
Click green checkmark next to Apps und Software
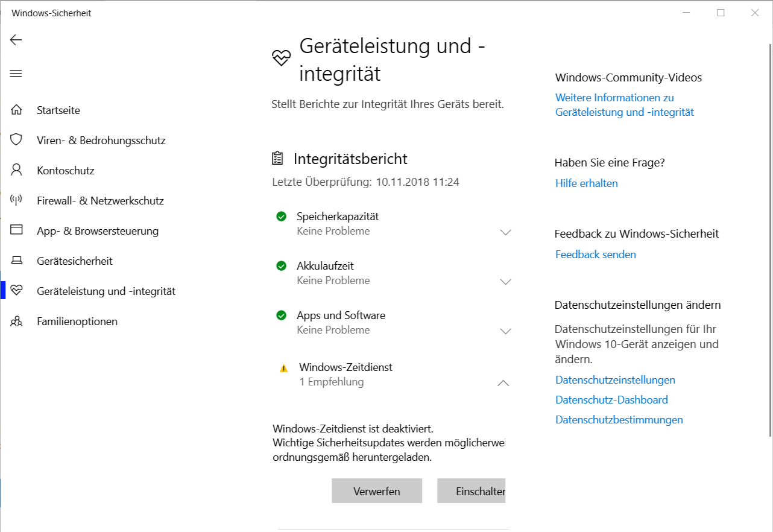click(281, 315)
